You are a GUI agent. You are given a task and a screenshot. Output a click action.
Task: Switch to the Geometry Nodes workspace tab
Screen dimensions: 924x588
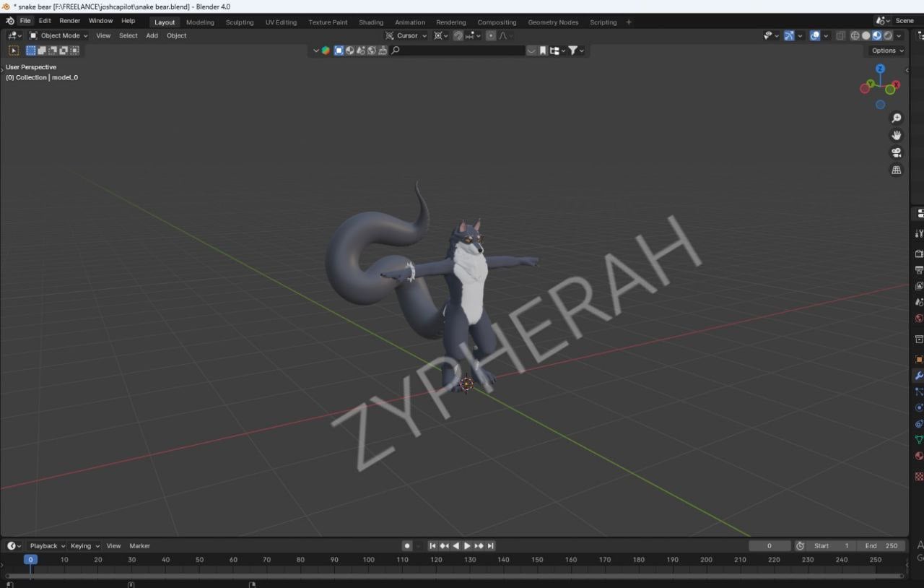coord(553,22)
